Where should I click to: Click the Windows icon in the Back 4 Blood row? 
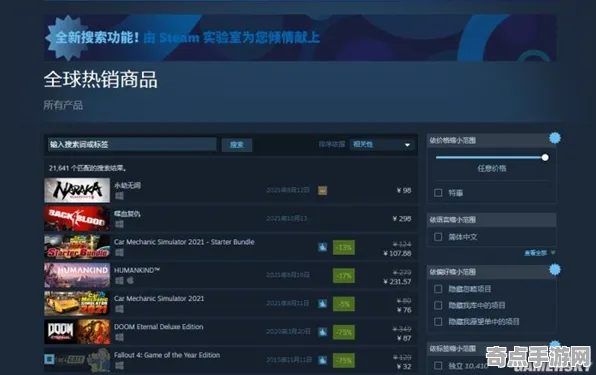coord(119,224)
